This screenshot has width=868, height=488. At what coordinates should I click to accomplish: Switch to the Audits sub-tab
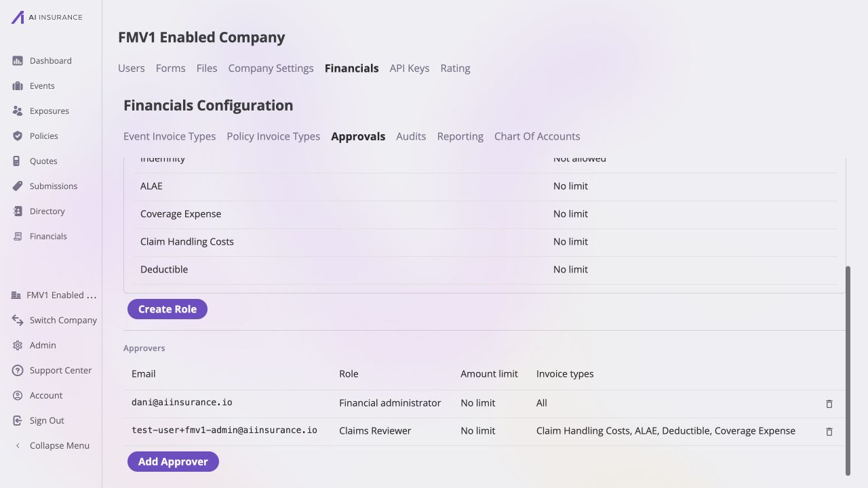(411, 136)
